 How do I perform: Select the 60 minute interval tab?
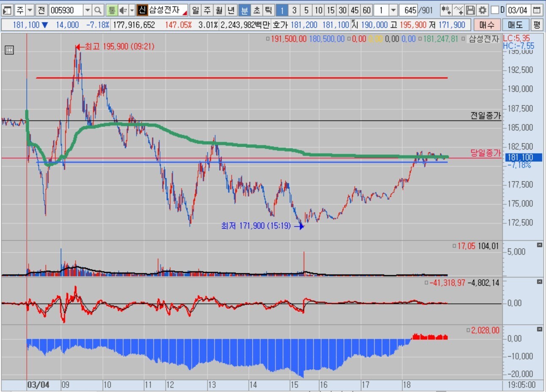click(x=367, y=10)
